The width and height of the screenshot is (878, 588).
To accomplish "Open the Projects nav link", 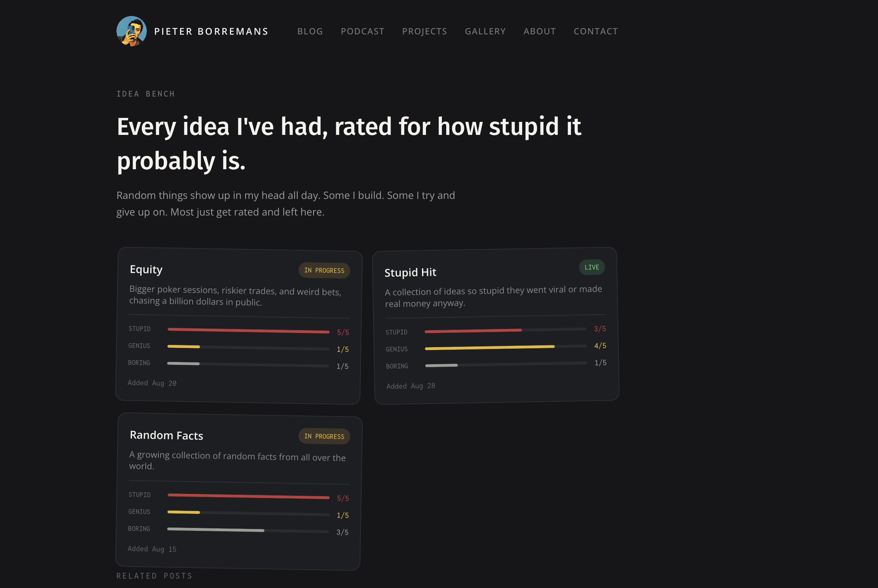I will (x=425, y=31).
